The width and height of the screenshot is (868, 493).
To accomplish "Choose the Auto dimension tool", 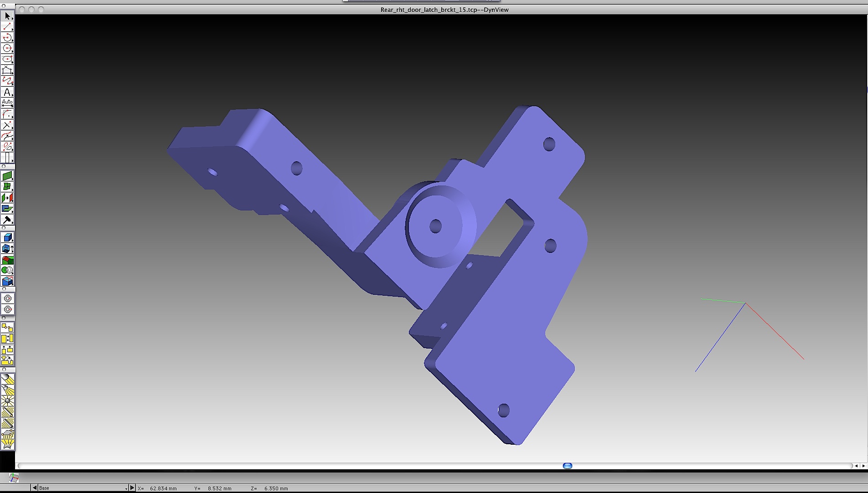I will (7, 103).
